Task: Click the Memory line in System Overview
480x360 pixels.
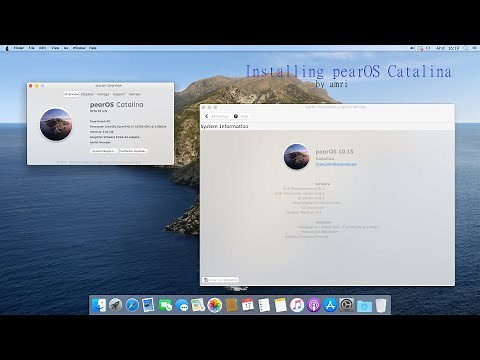Action: click(x=102, y=132)
